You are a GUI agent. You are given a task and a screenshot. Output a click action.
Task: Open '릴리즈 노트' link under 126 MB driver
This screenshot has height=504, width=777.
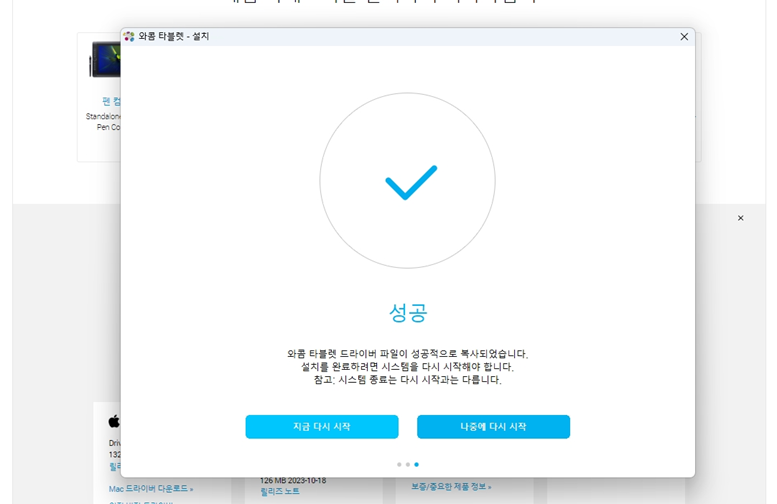(x=280, y=491)
